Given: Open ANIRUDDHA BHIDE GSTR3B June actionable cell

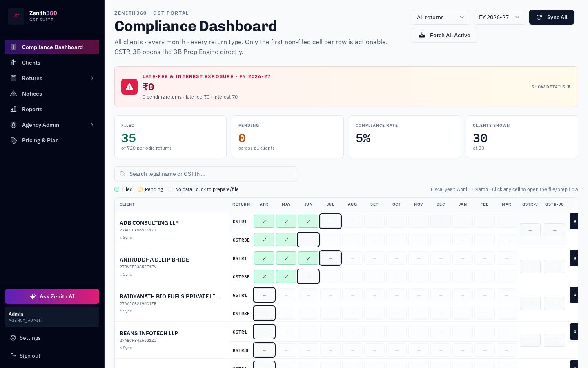Looking at the screenshot, I should (308, 276).
